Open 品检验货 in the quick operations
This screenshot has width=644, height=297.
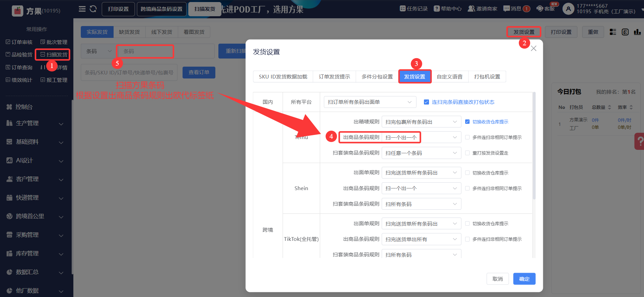[x=19, y=54]
